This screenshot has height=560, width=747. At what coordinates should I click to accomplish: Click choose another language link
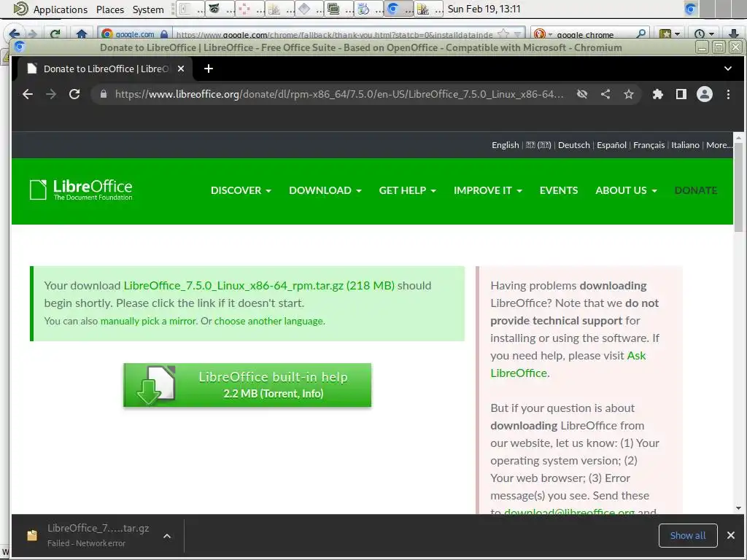point(268,321)
